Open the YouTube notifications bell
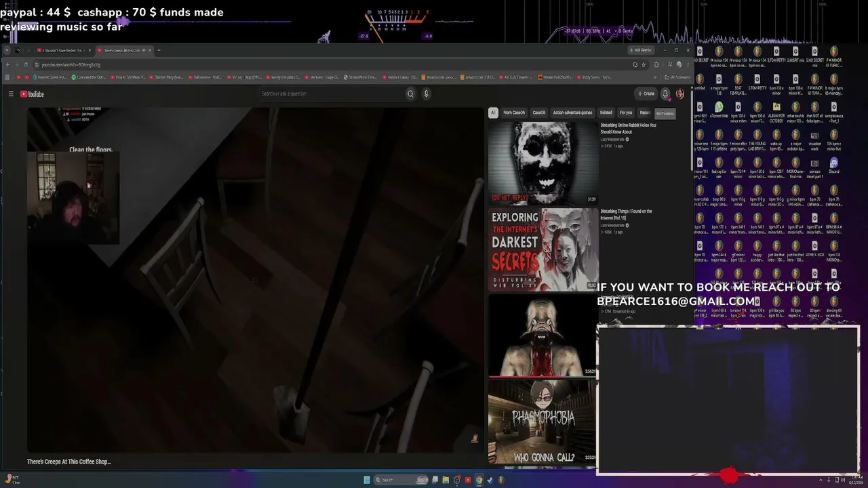Screen dimensions: 868x488 point(665,94)
